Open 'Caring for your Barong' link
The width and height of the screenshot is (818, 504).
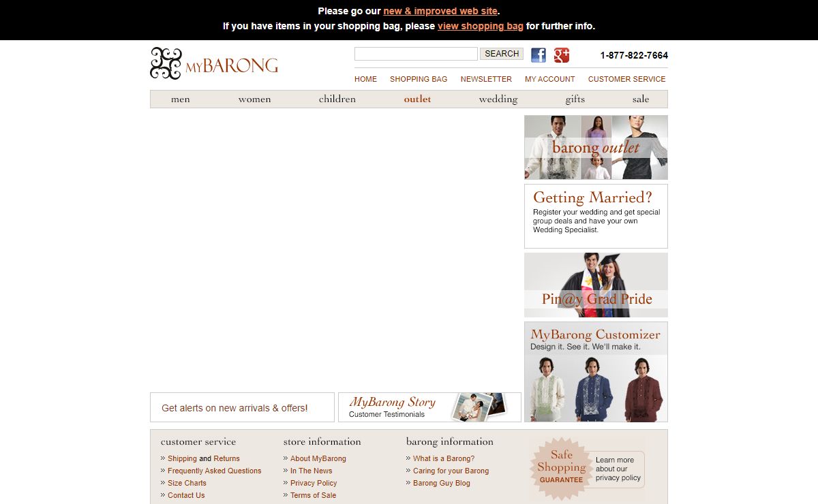tap(451, 471)
